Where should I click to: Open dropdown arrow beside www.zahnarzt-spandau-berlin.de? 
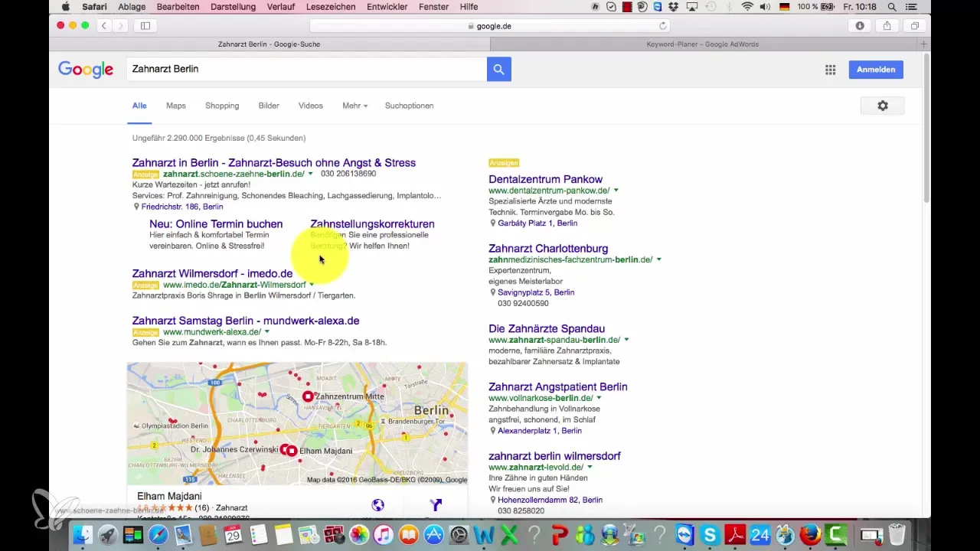[626, 340]
